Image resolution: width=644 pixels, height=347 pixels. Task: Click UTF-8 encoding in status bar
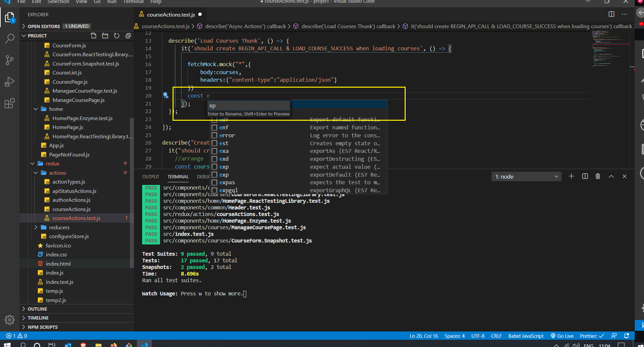[x=478, y=336]
